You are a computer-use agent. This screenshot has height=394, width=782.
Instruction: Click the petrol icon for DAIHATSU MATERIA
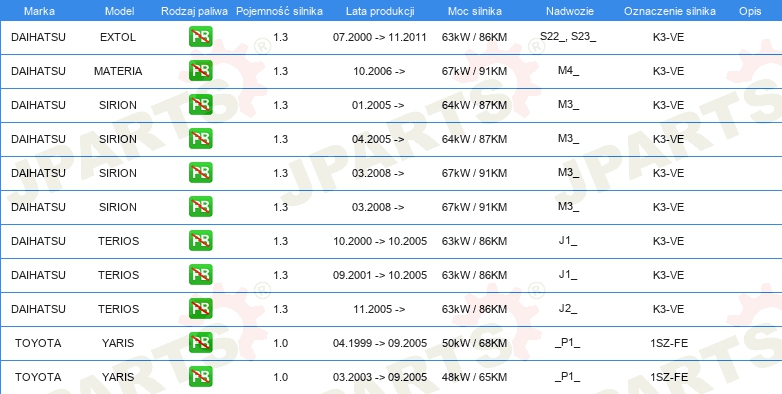point(200,71)
